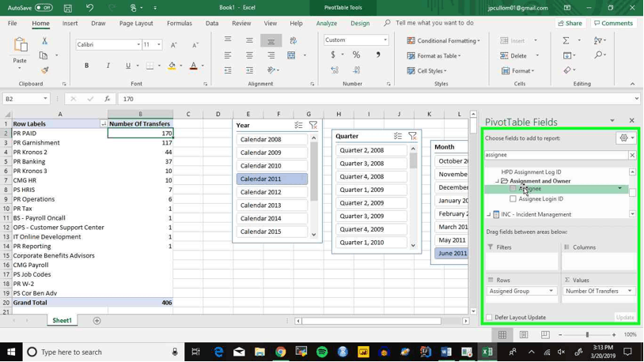The height and width of the screenshot is (362, 644).
Task: Open Number Of Transfers field dropdown
Action: click(x=630, y=291)
